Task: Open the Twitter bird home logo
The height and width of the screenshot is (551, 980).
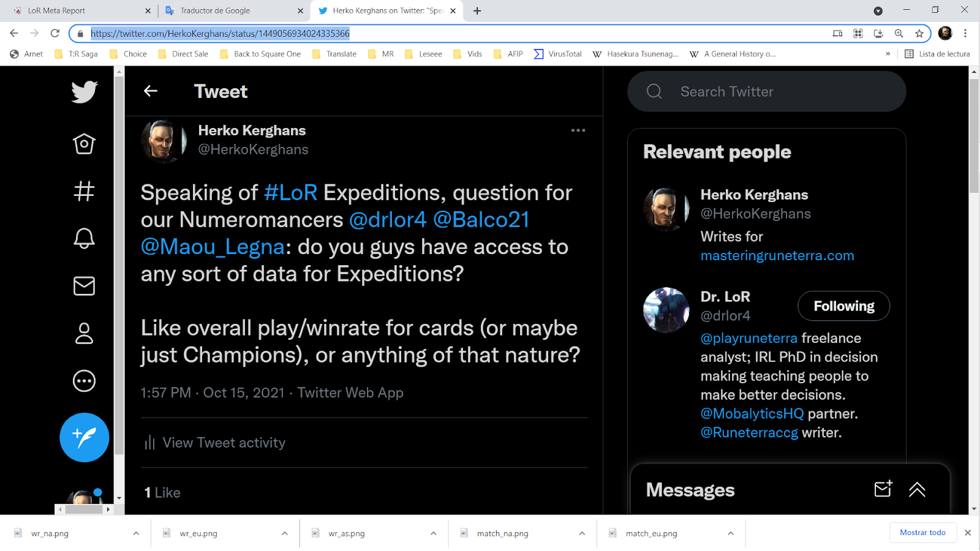Action: [x=85, y=92]
